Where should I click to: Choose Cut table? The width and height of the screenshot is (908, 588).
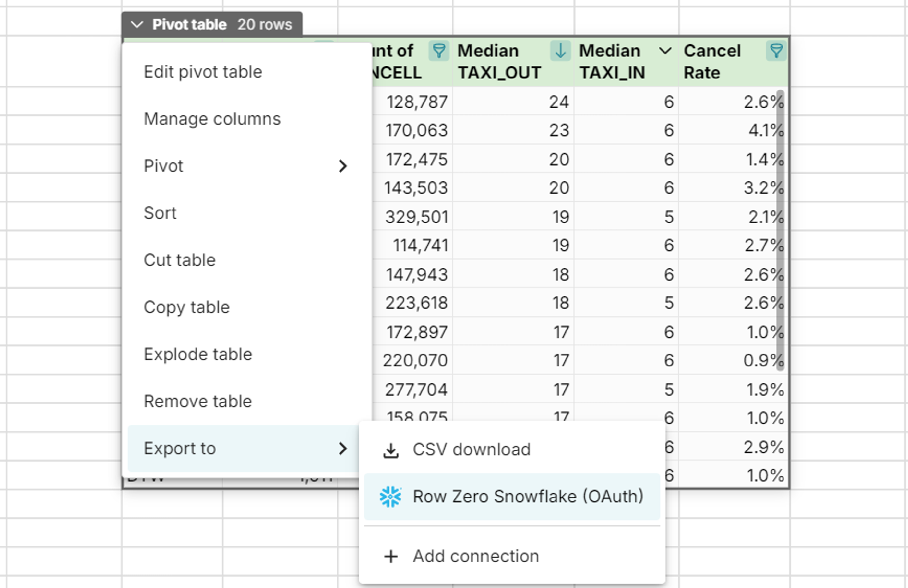tap(247, 260)
